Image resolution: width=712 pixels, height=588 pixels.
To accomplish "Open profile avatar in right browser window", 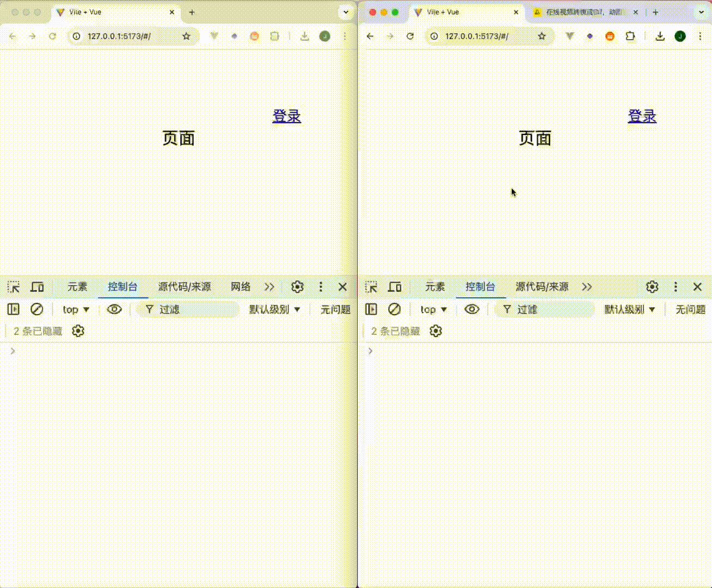I will coord(680,36).
